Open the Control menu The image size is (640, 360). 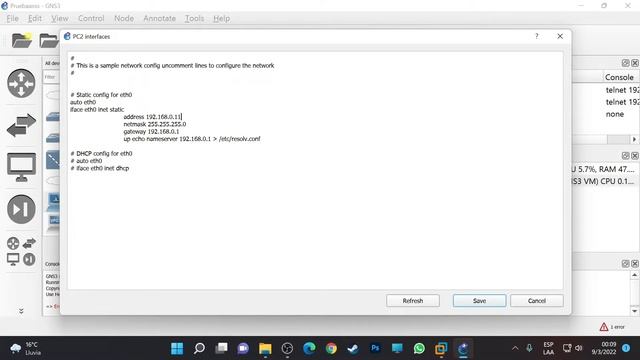[91, 18]
